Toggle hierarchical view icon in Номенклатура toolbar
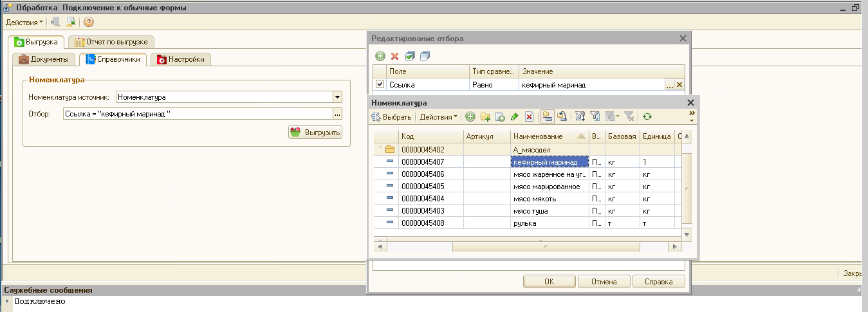Viewport: 868px width, 312px height. [x=547, y=116]
